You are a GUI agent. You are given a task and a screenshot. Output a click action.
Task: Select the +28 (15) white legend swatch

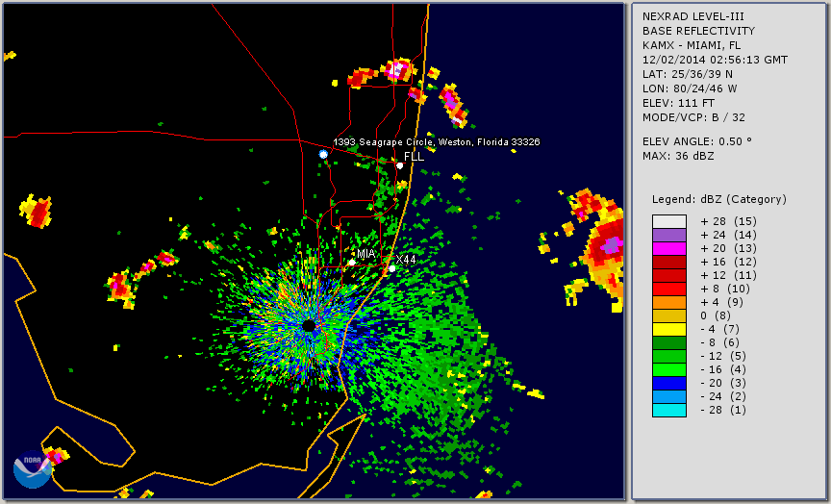tap(669, 221)
